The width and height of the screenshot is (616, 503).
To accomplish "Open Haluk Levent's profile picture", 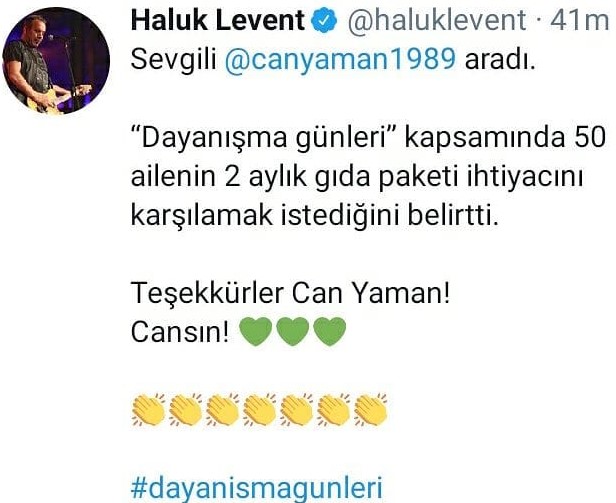I will tap(56, 61).
